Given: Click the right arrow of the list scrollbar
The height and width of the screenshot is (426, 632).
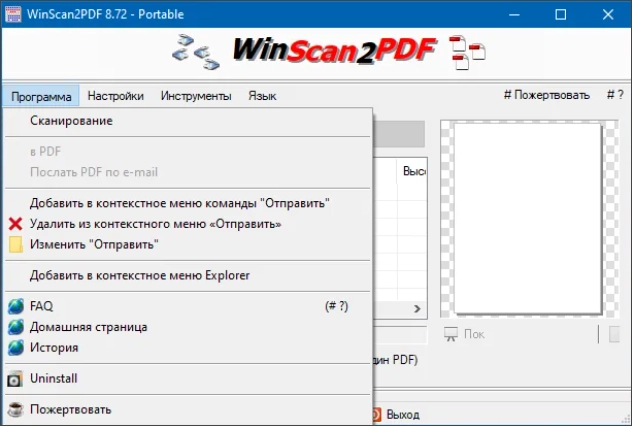Looking at the screenshot, I should tap(417, 309).
